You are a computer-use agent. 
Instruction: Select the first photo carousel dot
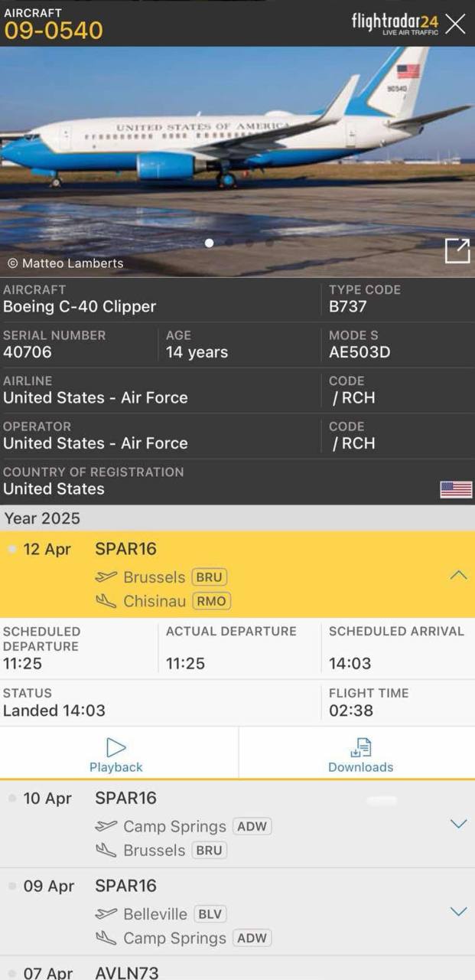click(x=210, y=243)
